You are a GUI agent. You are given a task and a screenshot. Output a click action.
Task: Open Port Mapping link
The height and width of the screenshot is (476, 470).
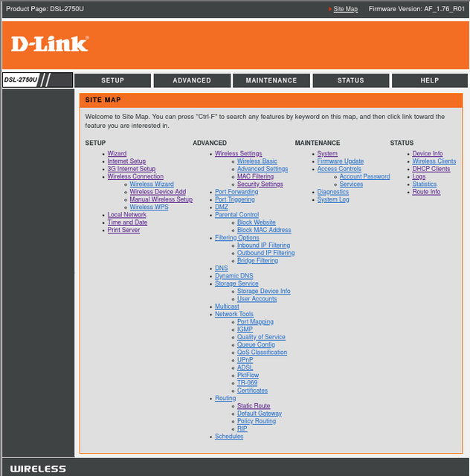point(255,321)
